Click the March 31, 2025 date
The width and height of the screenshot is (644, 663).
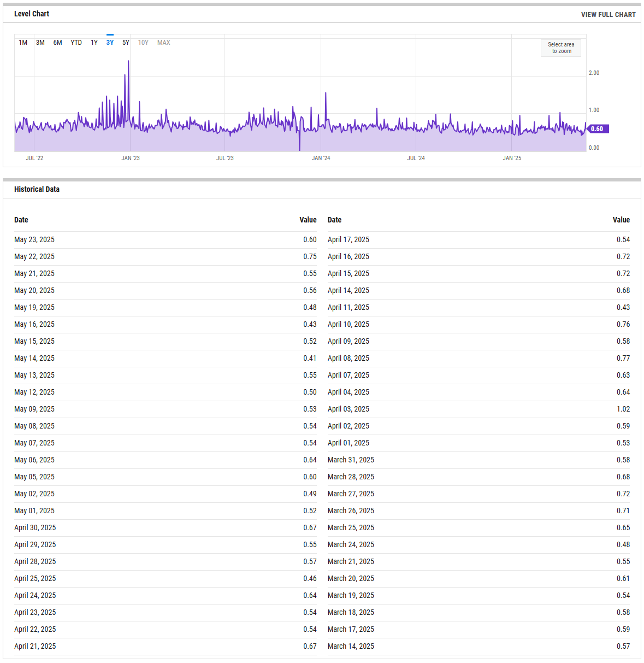351,460
